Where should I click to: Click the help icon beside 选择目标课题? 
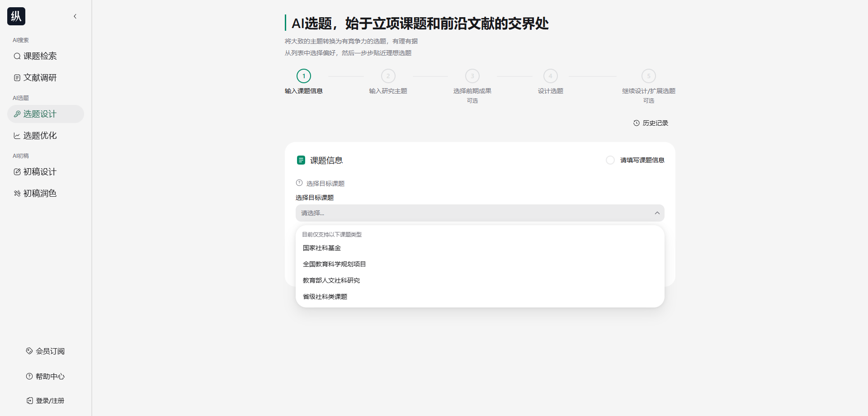(299, 183)
